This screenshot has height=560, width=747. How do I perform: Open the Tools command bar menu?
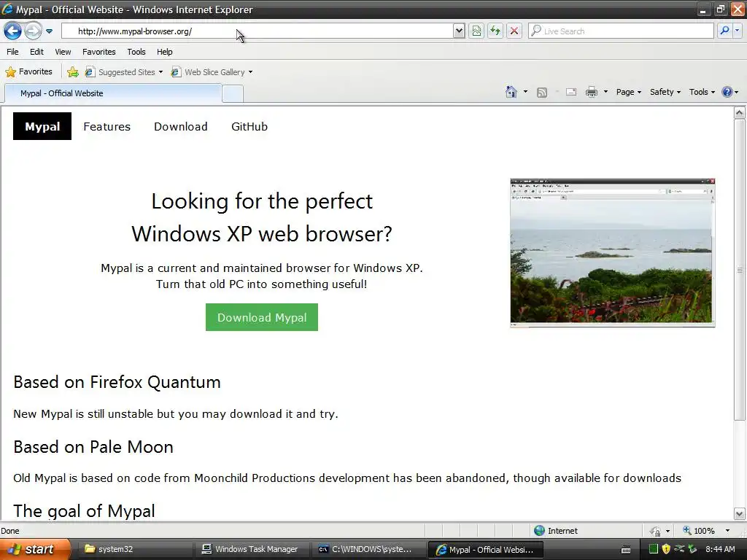click(x=702, y=92)
